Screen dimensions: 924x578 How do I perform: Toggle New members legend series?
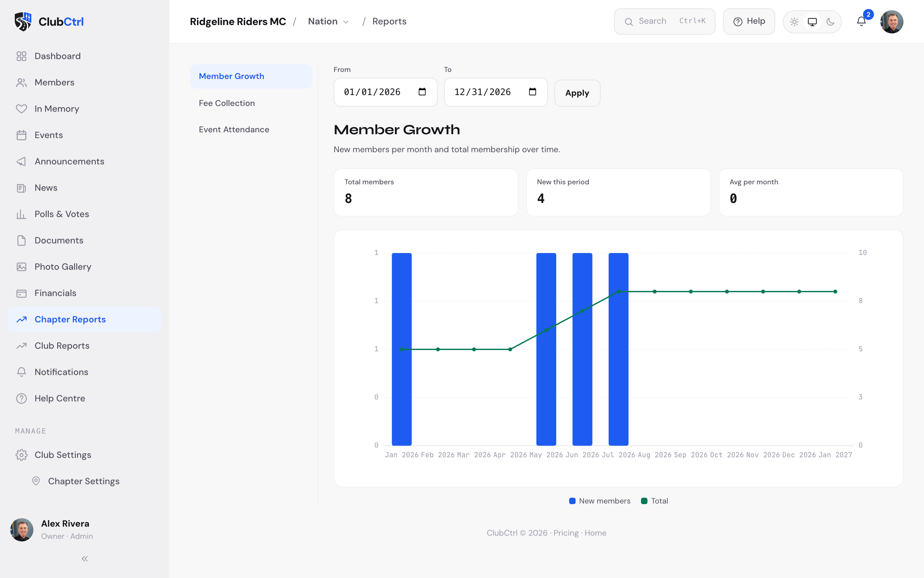(x=599, y=501)
